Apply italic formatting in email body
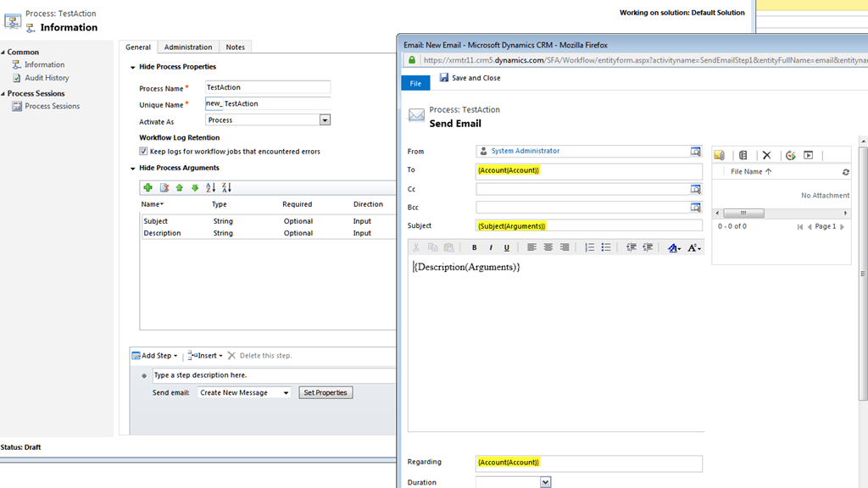This screenshot has width=868, height=488. click(491, 247)
